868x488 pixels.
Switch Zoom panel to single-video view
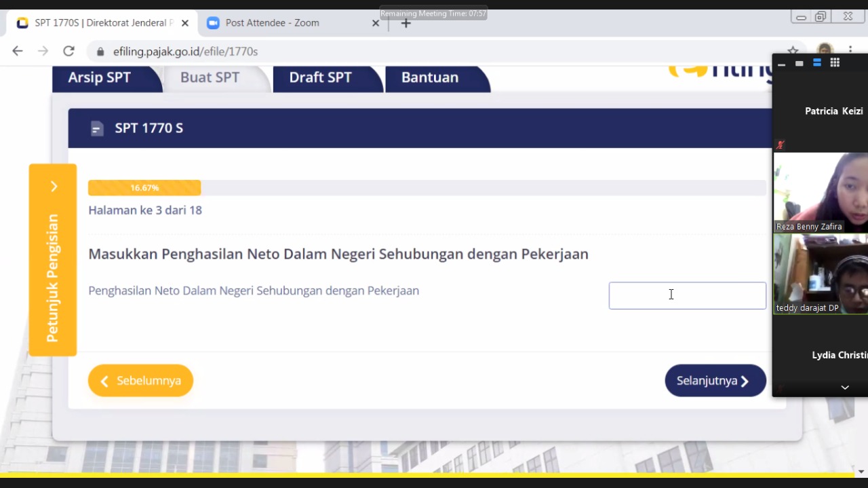click(x=800, y=63)
